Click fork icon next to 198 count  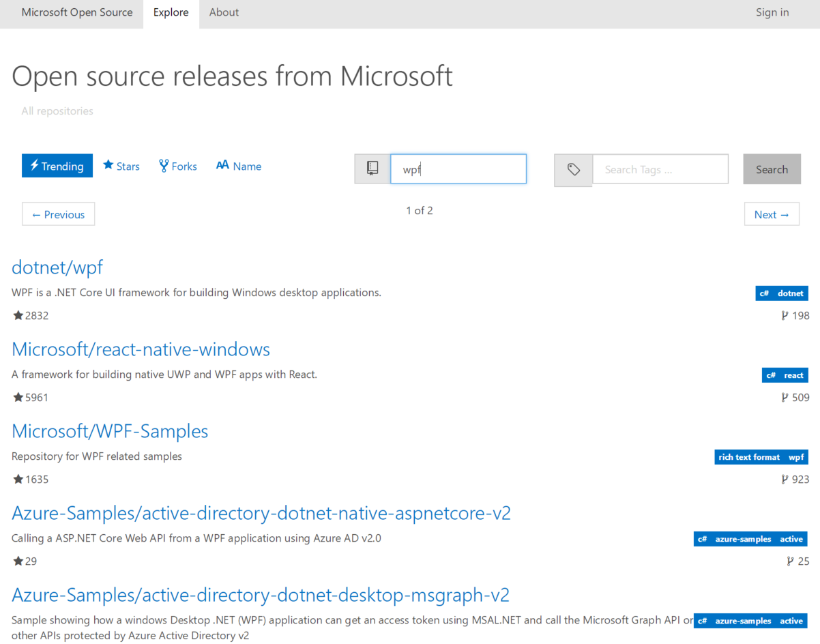pyautogui.click(x=785, y=315)
